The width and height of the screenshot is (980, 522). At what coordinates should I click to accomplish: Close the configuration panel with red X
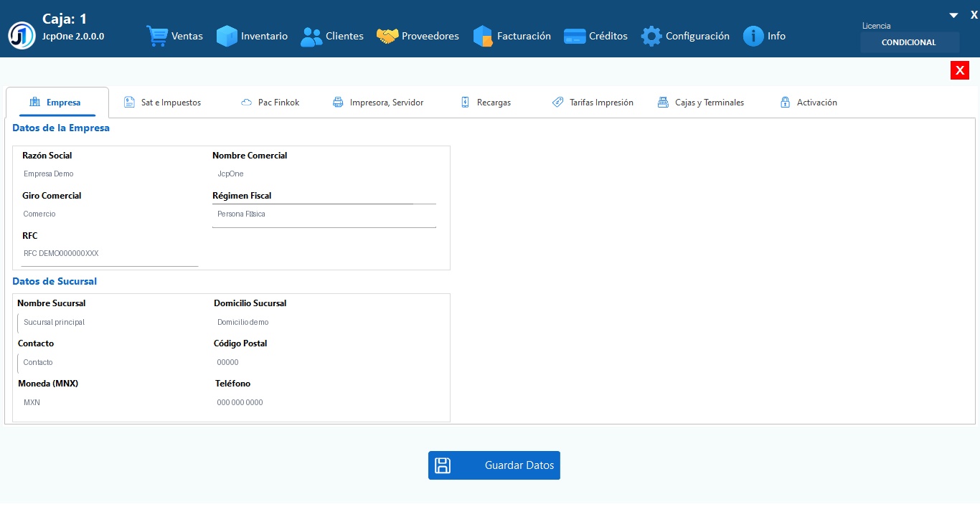click(960, 70)
